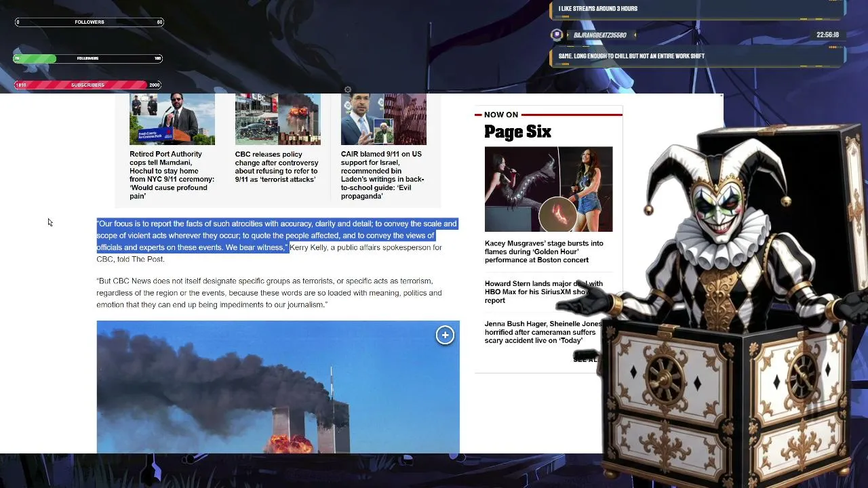This screenshot has height=488, width=868.
Task: Click the Followers goal bar showing 60
Action: tap(89, 22)
